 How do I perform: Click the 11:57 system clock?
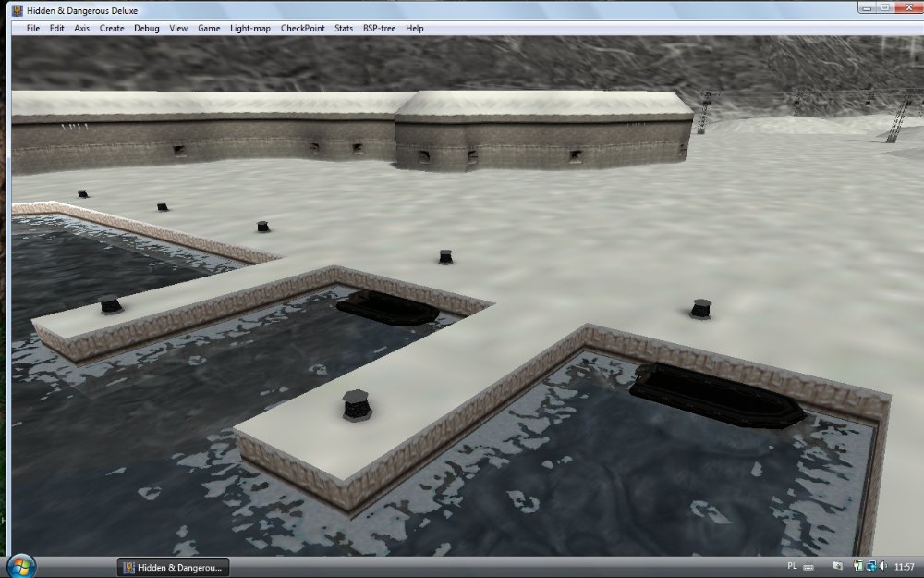[904, 566]
